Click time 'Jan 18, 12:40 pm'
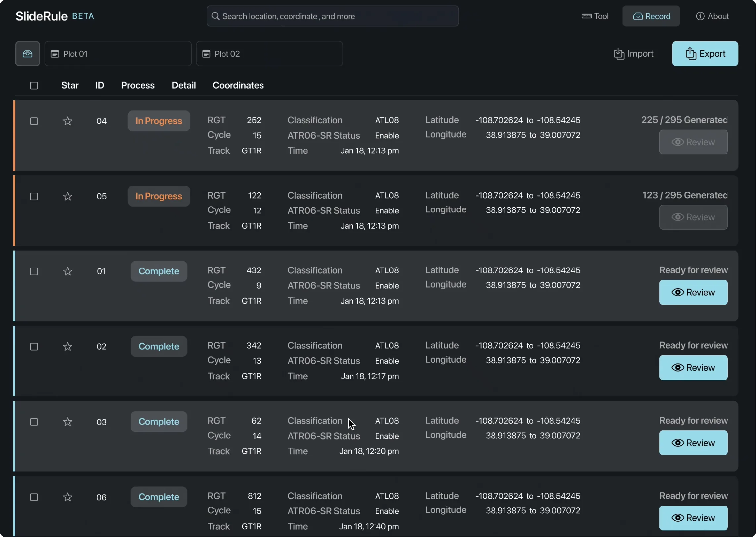Viewport: 756px width, 537px height. (369, 527)
